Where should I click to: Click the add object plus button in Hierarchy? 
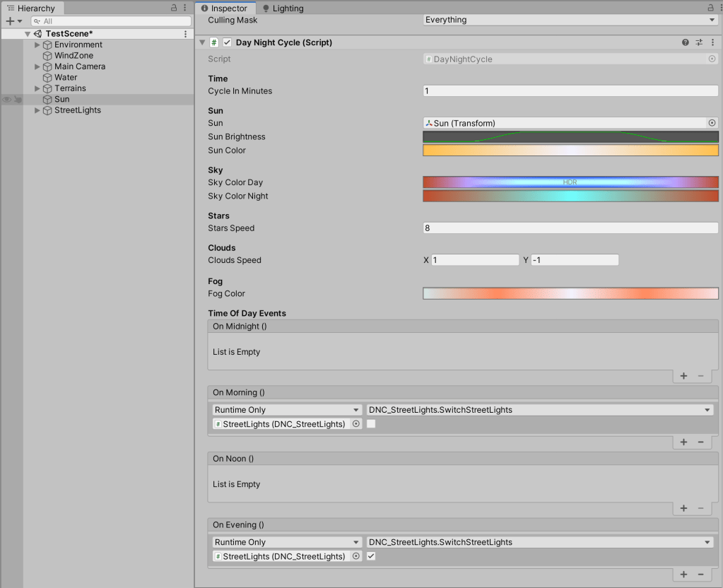(x=10, y=21)
